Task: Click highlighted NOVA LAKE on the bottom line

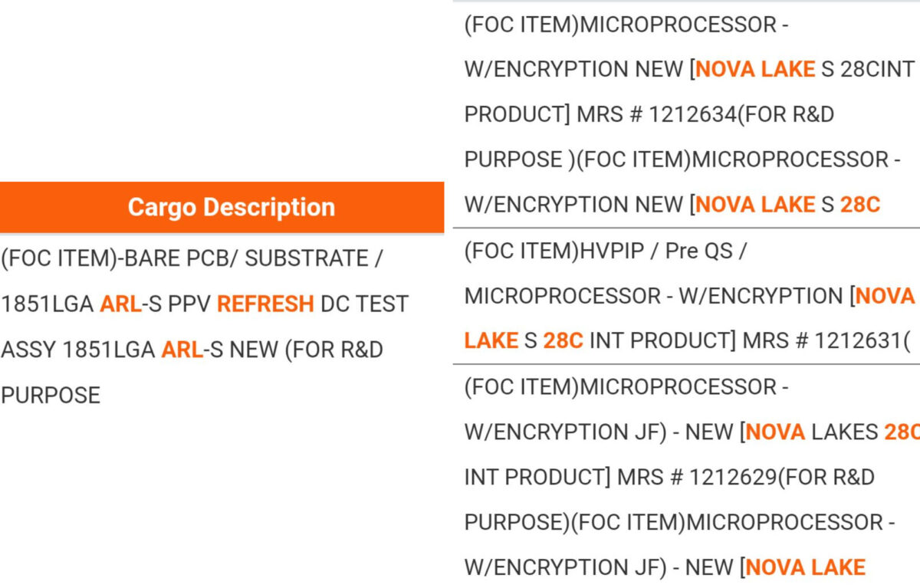Action: pos(805,568)
